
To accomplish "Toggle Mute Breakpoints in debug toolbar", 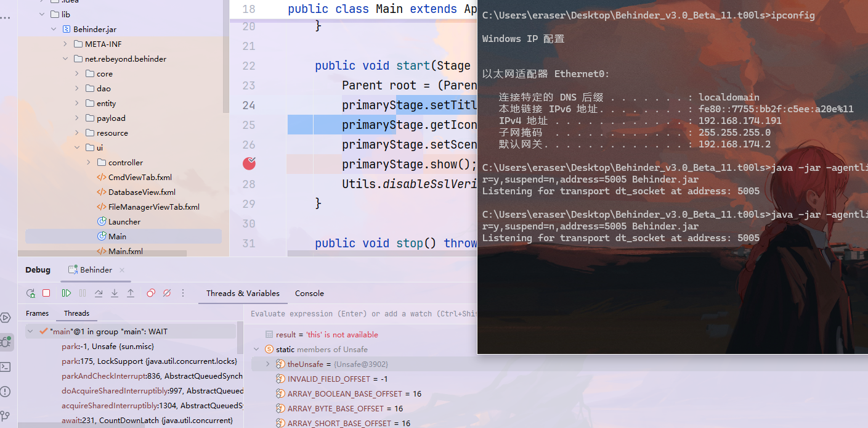I will click(x=167, y=294).
